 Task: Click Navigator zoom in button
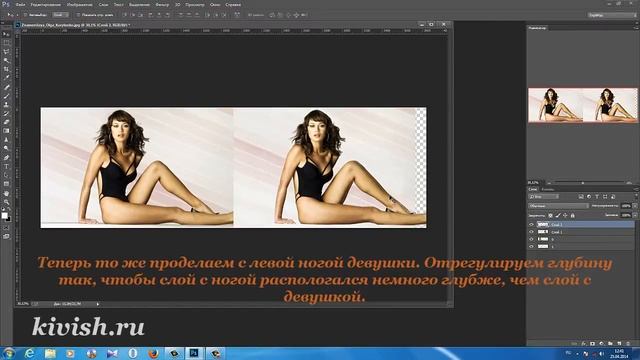pyautogui.click(x=629, y=183)
